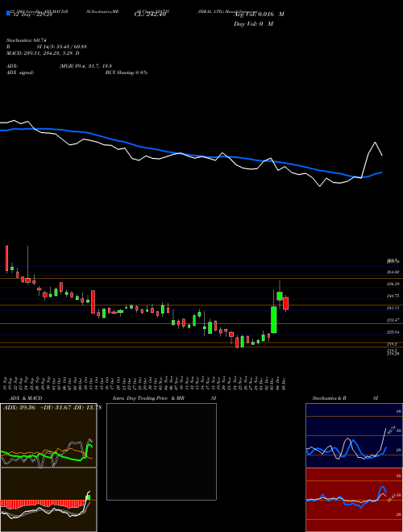
Task: Click the blue 12 Day SMA legend square
Action: pos(8,13)
